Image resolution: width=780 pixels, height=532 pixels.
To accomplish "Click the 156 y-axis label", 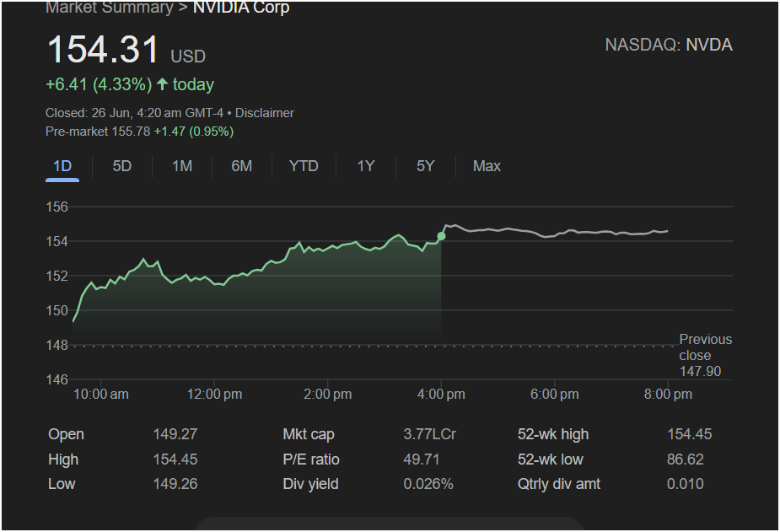I will [x=56, y=207].
